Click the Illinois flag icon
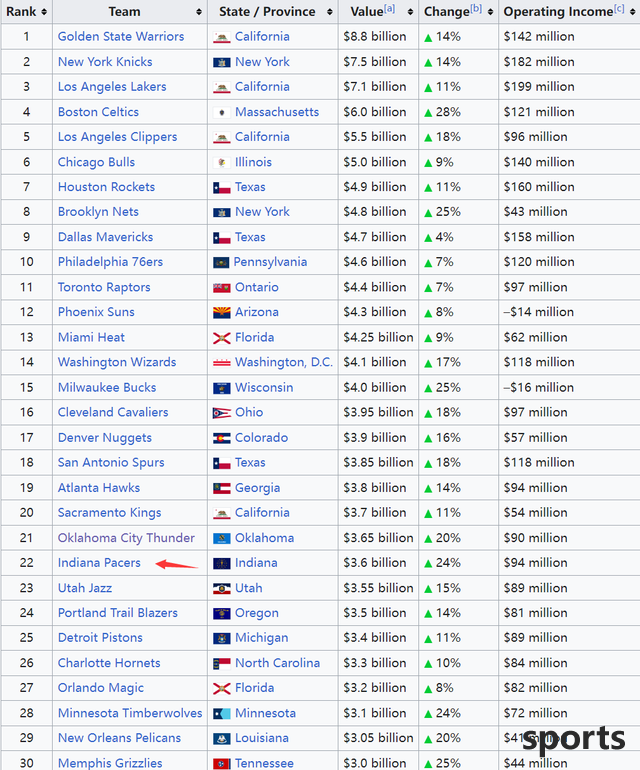This screenshot has height=770, width=640. tap(222, 163)
